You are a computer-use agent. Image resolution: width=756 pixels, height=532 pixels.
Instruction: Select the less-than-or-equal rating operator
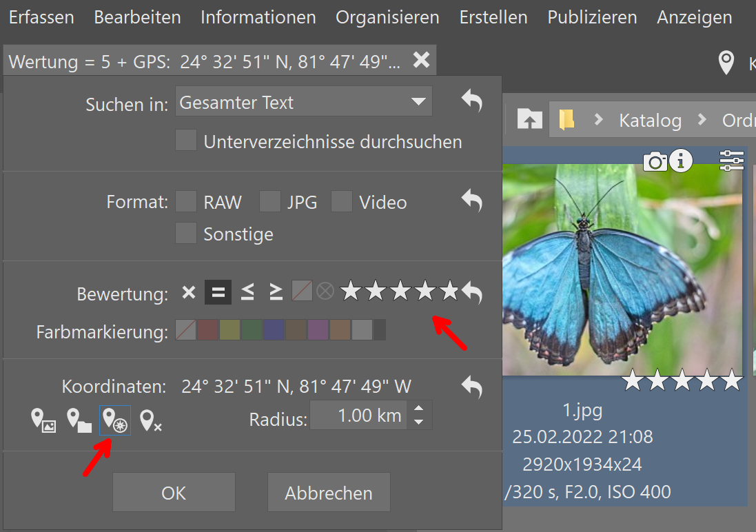click(247, 291)
